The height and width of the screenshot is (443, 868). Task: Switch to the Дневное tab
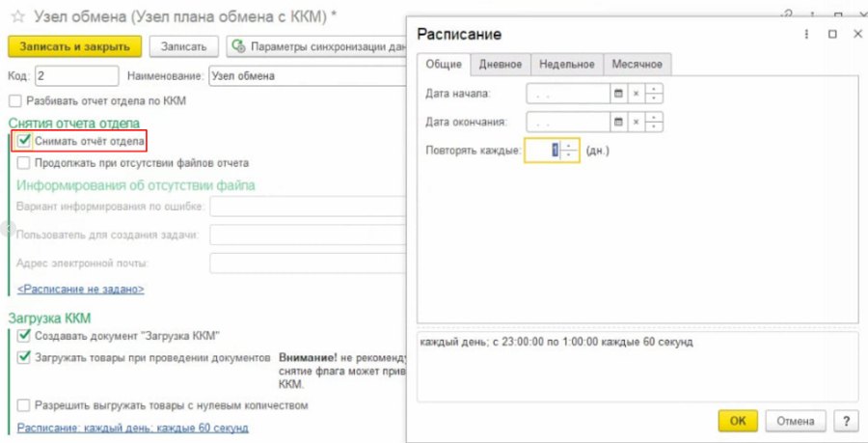[x=501, y=65]
